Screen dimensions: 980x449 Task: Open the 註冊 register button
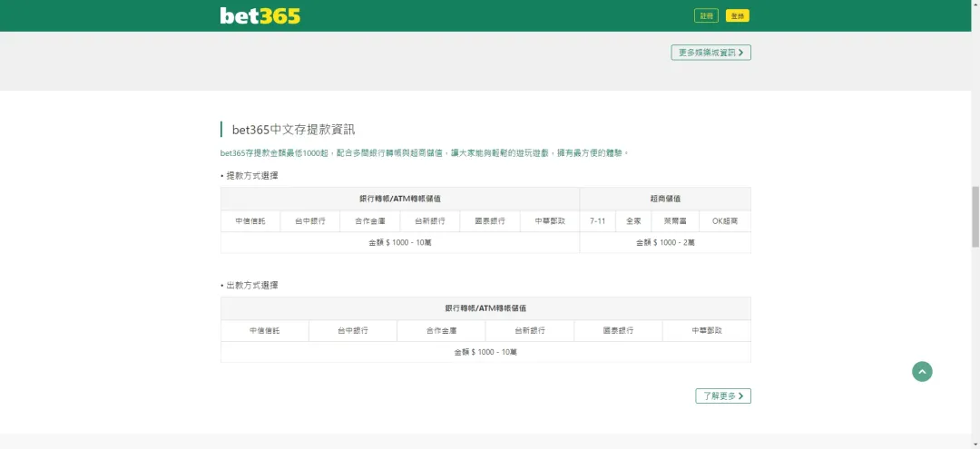tap(706, 15)
